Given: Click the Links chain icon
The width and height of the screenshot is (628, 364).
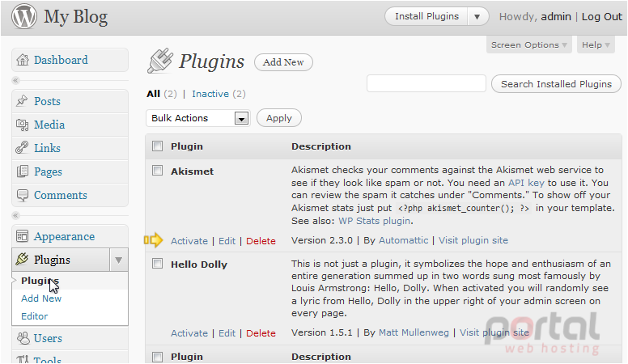Looking at the screenshot, I should pyautogui.click(x=22, y=148).
